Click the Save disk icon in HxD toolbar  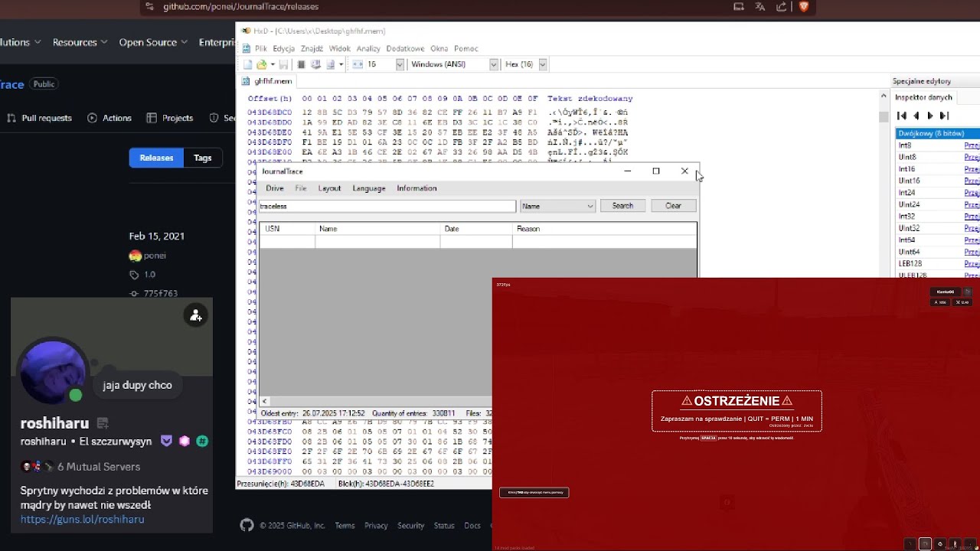pyautogui.click(x=283, y=64)
